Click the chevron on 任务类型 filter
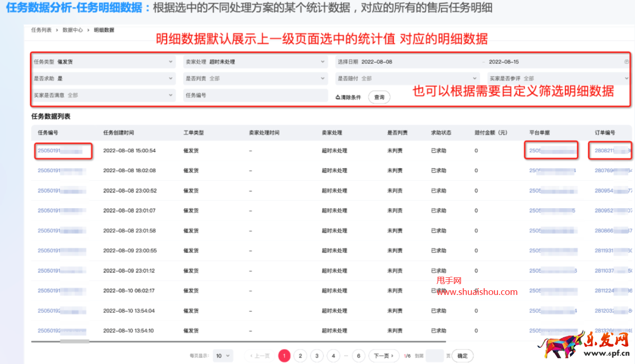635x364 pixels. [170, 61]
